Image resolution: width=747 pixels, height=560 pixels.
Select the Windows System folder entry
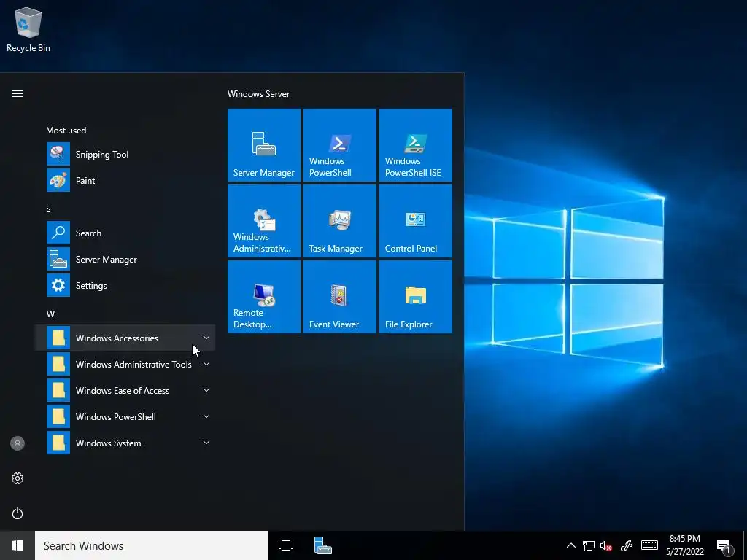click(125, 443)
